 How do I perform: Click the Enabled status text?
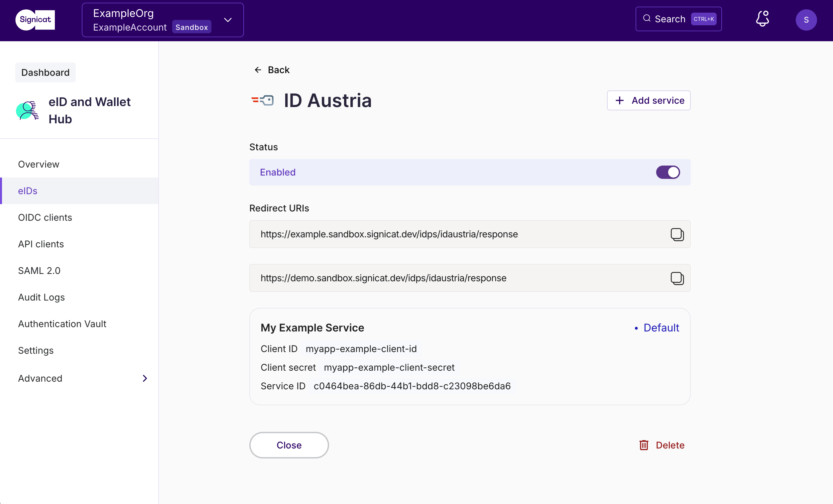tap(278, 173)
